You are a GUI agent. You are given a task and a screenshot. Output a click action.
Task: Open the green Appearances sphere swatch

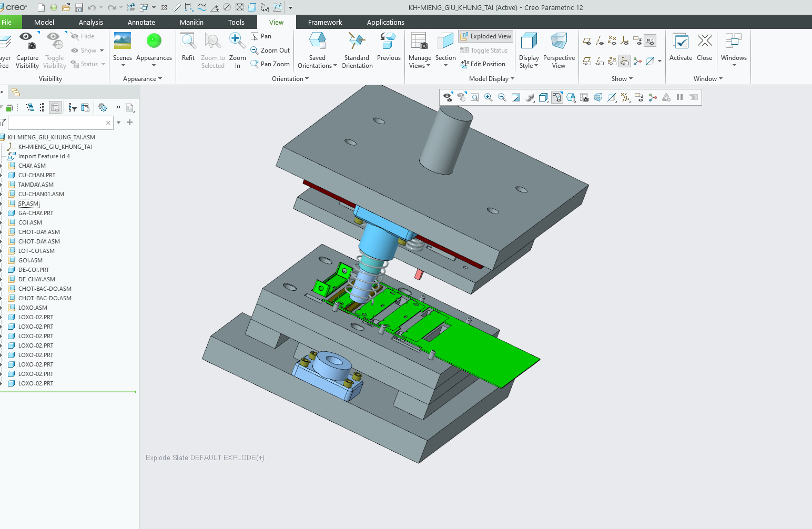coord(154,41)
